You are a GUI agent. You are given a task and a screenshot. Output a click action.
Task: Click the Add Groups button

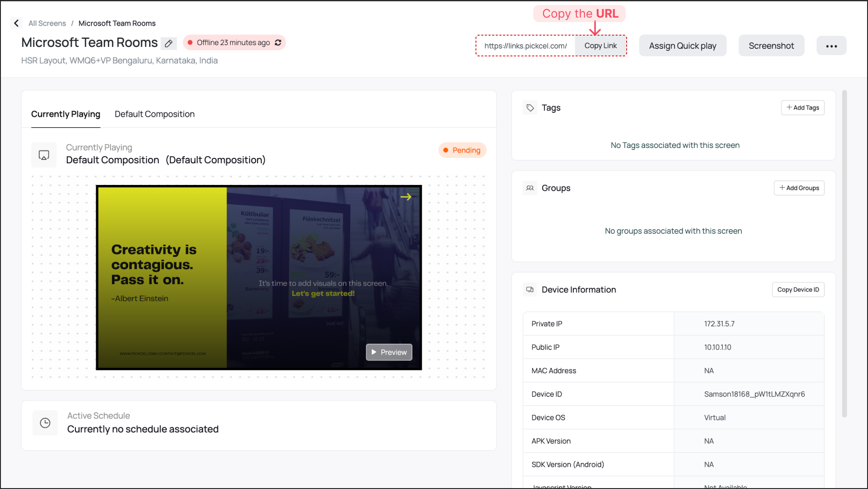tap(799, 188)
